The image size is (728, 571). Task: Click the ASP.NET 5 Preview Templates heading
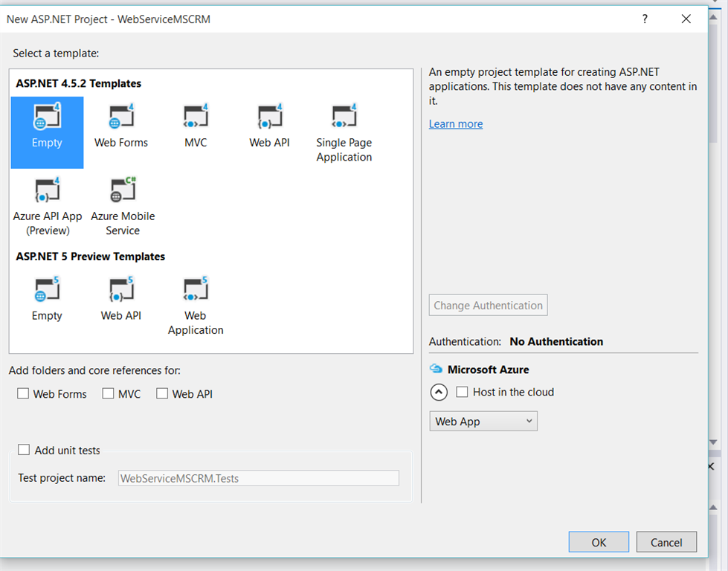point(91,257)
